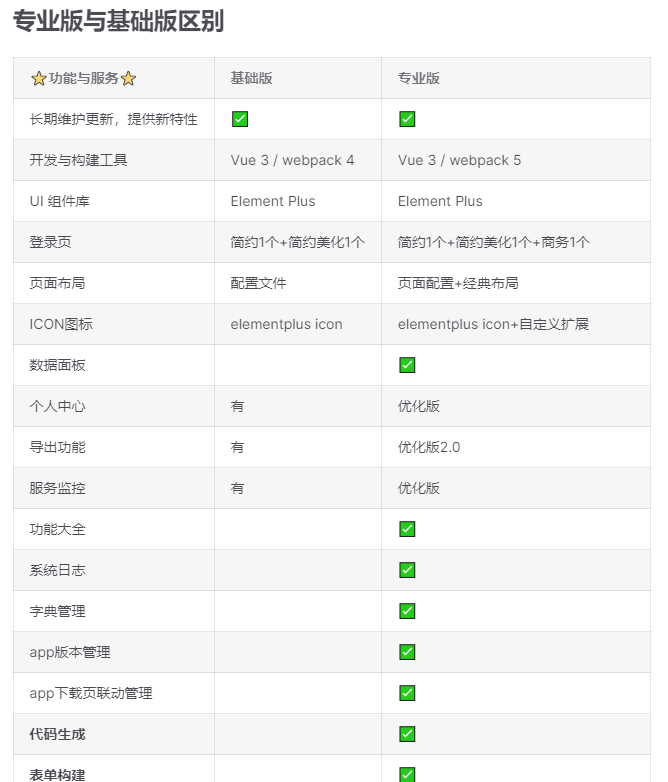
Task: Click the green check for 系统日志
Action: pos(407,570)
